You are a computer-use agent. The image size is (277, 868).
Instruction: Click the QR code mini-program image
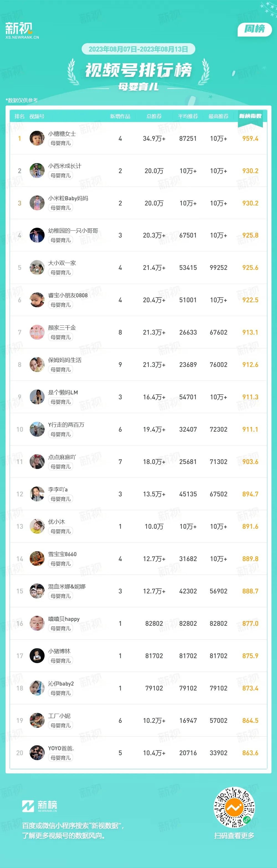(234, 807)
